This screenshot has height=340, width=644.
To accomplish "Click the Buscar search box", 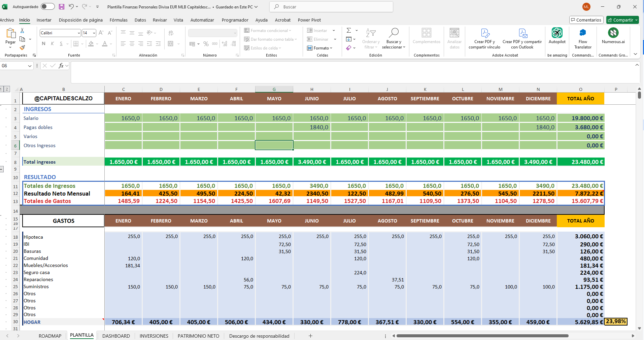I will 331,7.
